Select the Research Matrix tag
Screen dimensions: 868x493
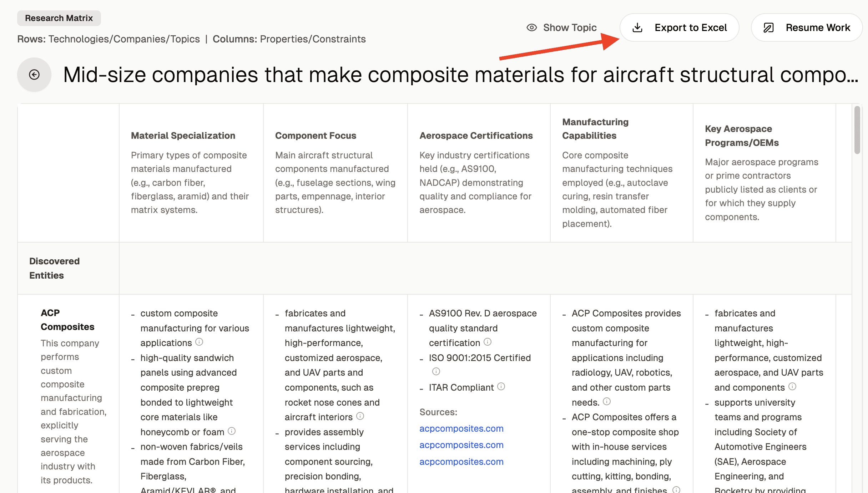(59, 18)
